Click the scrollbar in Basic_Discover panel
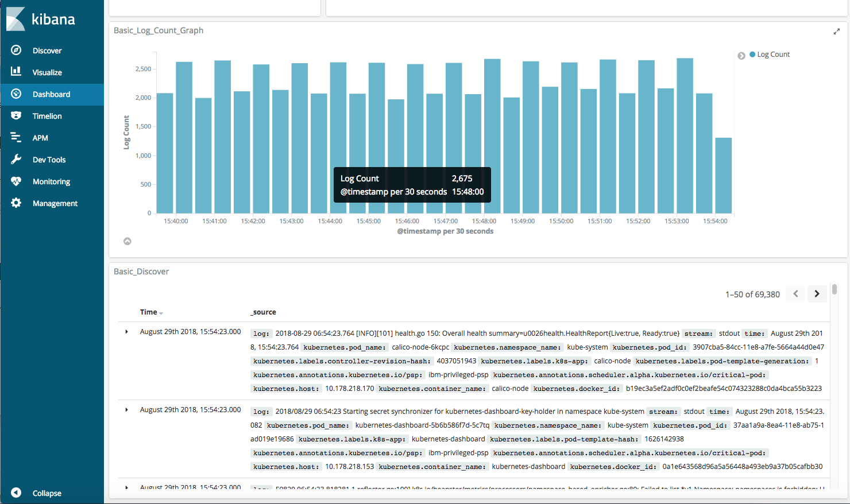 [x=834, y=289]
